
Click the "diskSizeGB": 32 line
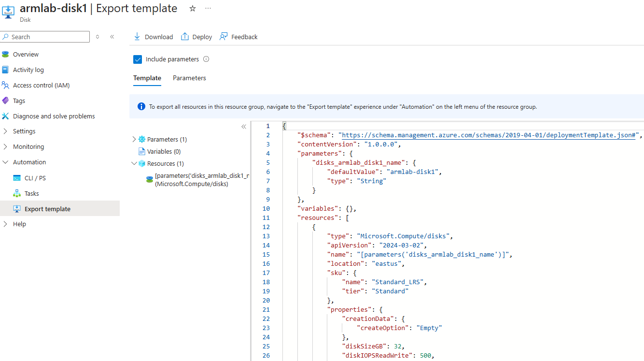tap(373, 346)
